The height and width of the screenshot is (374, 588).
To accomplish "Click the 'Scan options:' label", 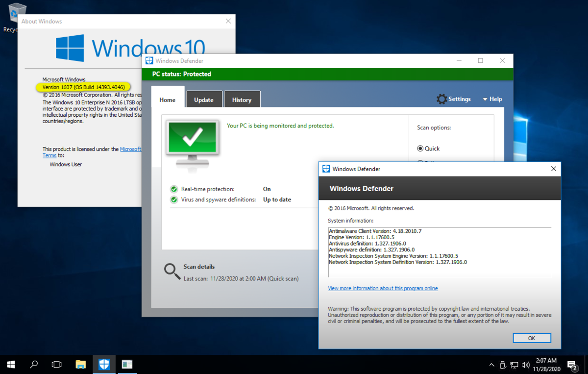I will [434, 127].
